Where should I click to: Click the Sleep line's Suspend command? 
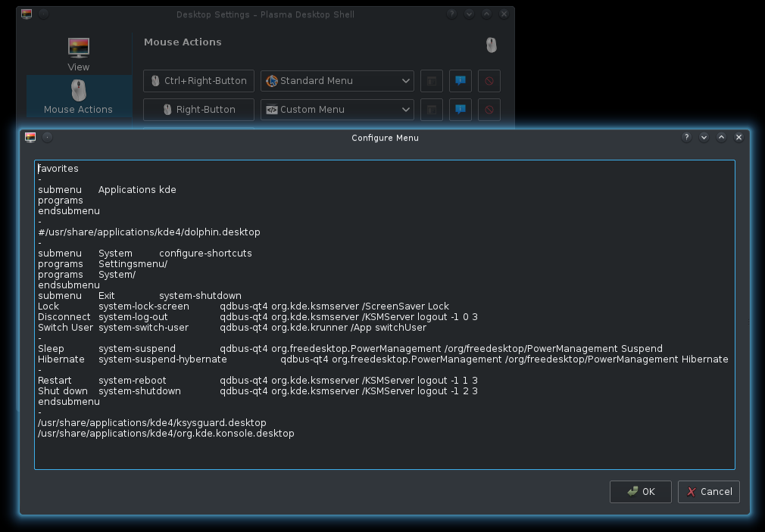click(x=441, y=349)
